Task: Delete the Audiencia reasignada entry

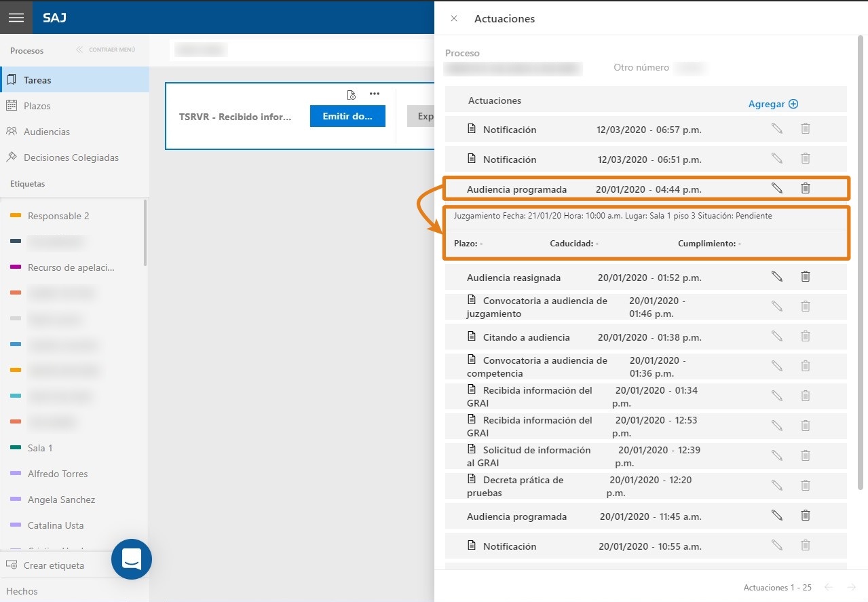Action: click(x=806, y=276)
